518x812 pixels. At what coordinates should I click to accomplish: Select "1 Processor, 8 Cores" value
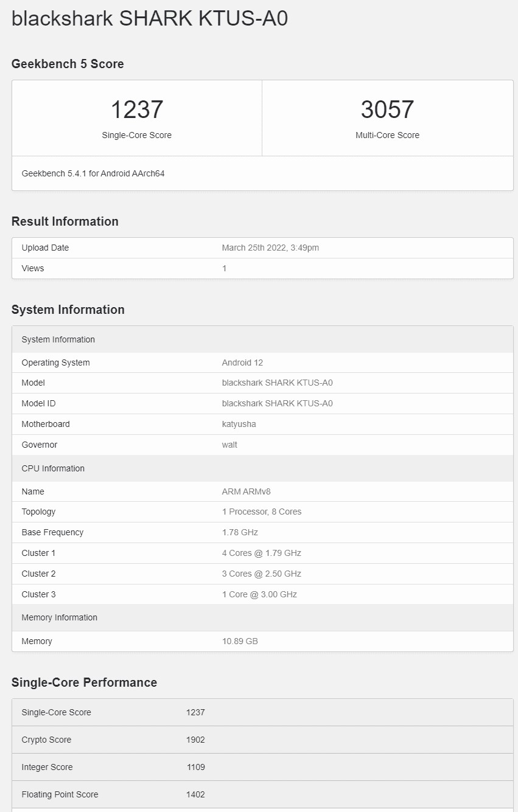click(x=262, y=512)
